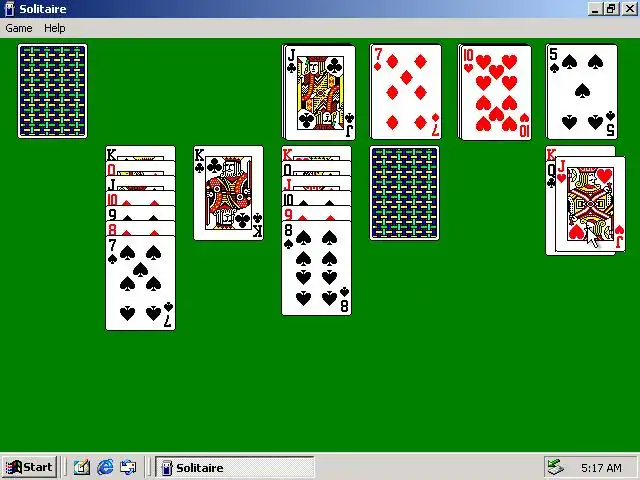
Task: Click the system tray network icon
Action: click(x=555, y=467)
